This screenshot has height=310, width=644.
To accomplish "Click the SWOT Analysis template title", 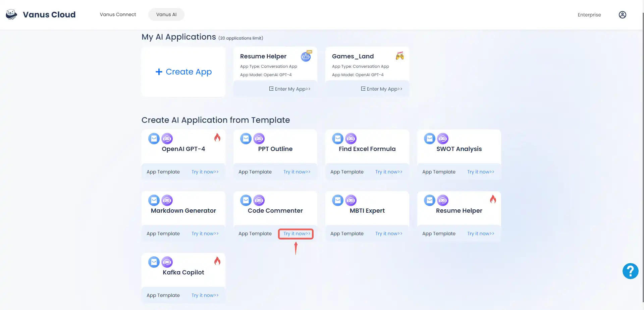I will pyautogui.click(x=459, y=149).
